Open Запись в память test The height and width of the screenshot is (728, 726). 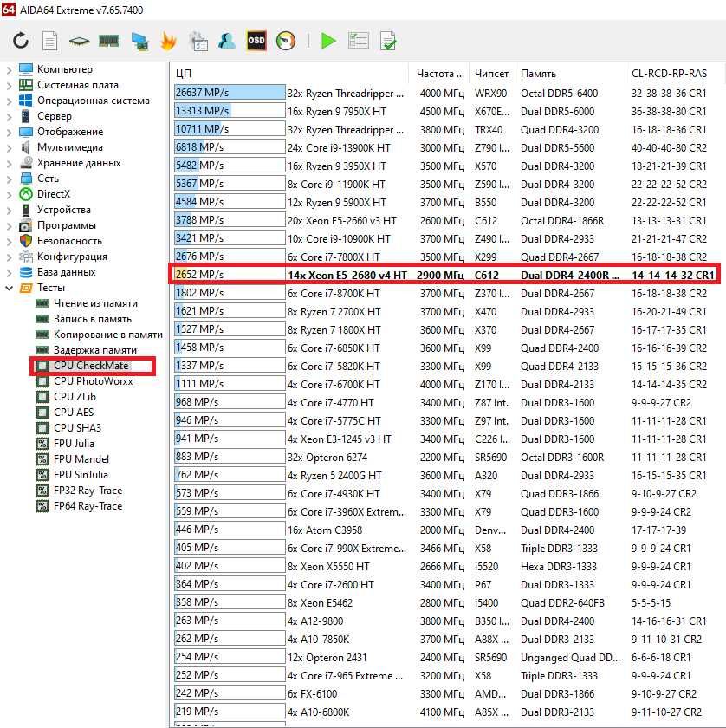[93, 319]
